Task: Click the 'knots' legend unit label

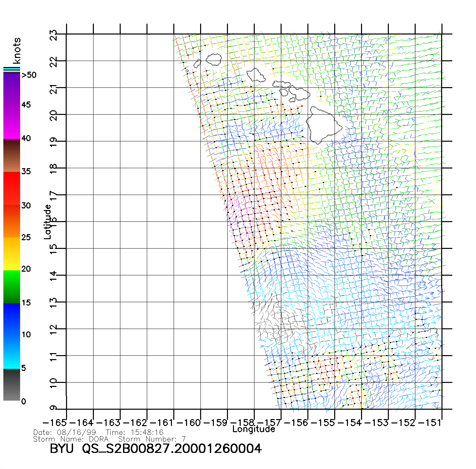Action: click(17, 51)
